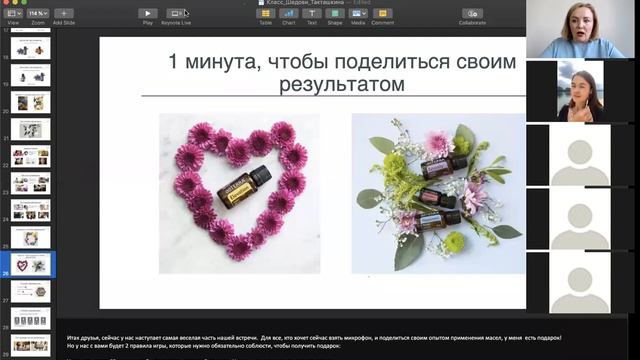Start the slideshow with the Play button
Image resolution: width=640 pixels, height=360 pixels.
148,13
